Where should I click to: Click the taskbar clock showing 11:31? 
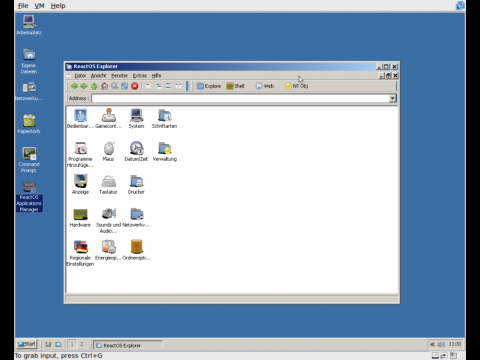[455, 344]
